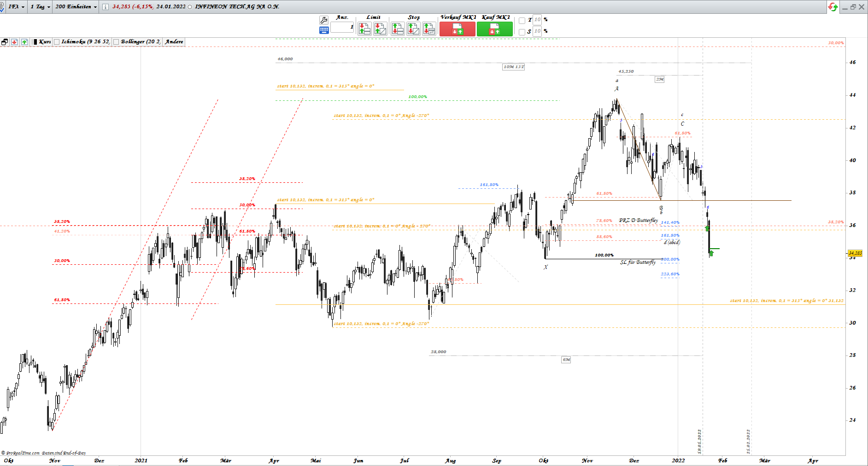
Task: Click the detach panel icon beside Kurs
Action: pos(5,42)
